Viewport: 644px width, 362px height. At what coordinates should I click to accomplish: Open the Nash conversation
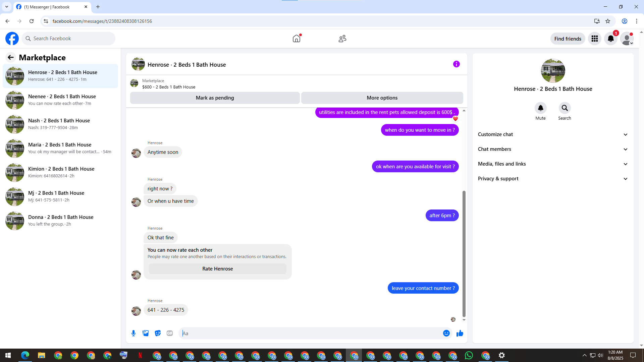[x=60, y=124]
